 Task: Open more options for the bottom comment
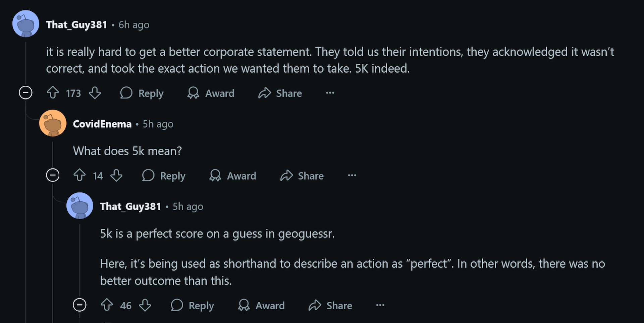pyautogui.click(x=380, y=305)
